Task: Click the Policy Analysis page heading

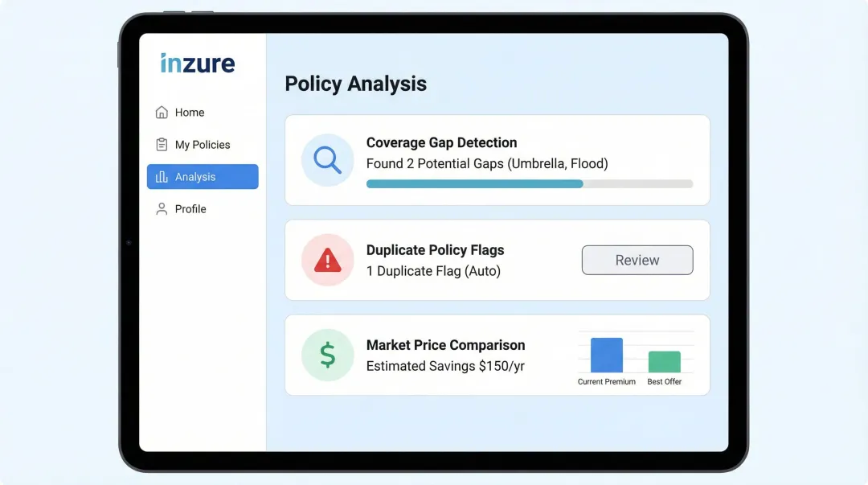Action: coord(354,84)
